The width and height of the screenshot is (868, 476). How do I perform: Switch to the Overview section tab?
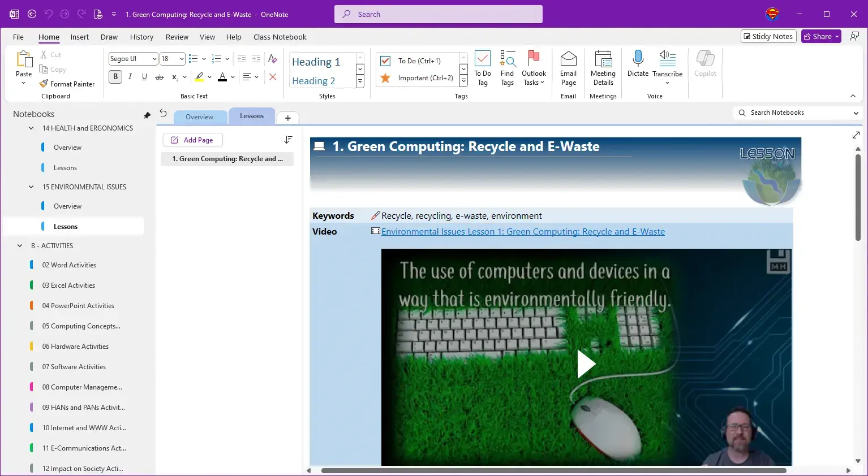pos(199,117)
